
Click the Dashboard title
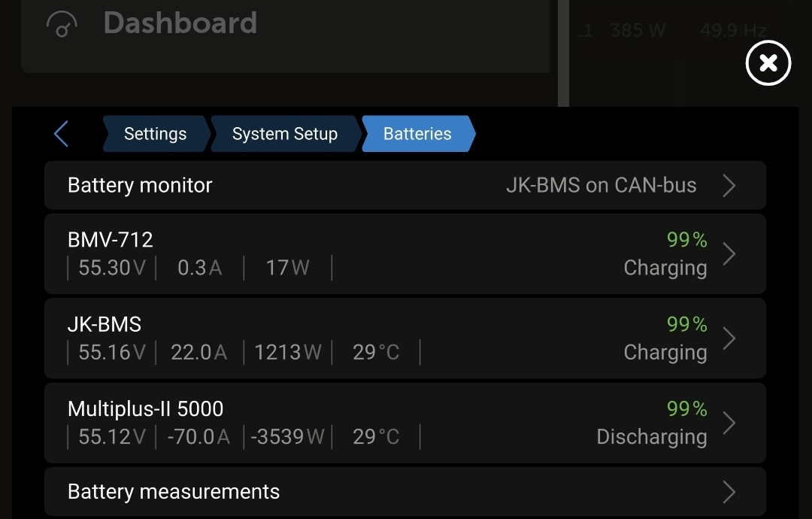pyautogui.click(x=180, y=23)
